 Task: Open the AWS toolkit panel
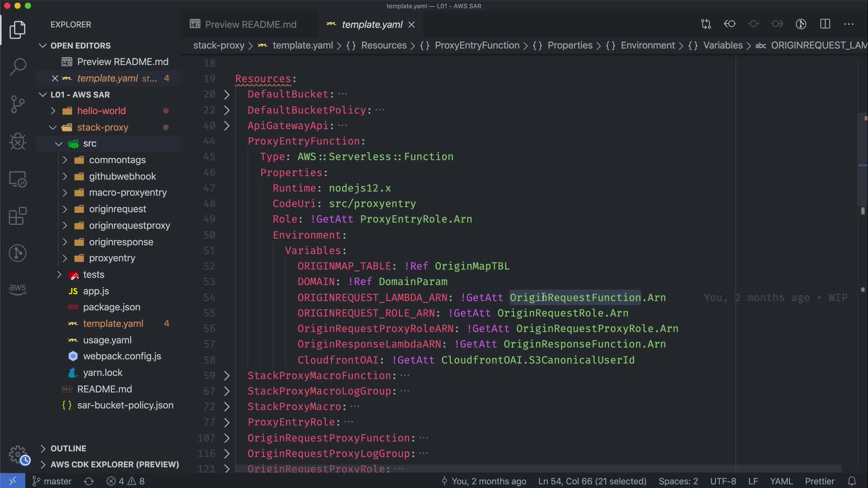coord(18,288)
